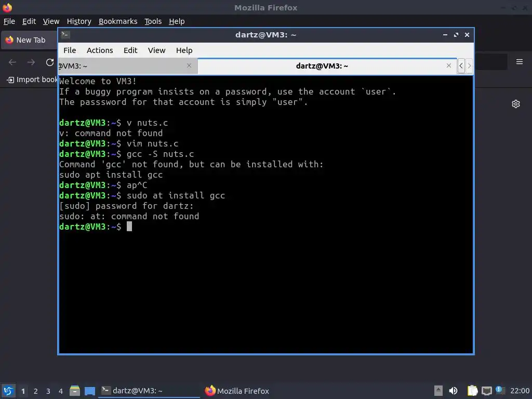532x399 pixels.
Task: Open Firefox History menu
Action: (79, 21)
